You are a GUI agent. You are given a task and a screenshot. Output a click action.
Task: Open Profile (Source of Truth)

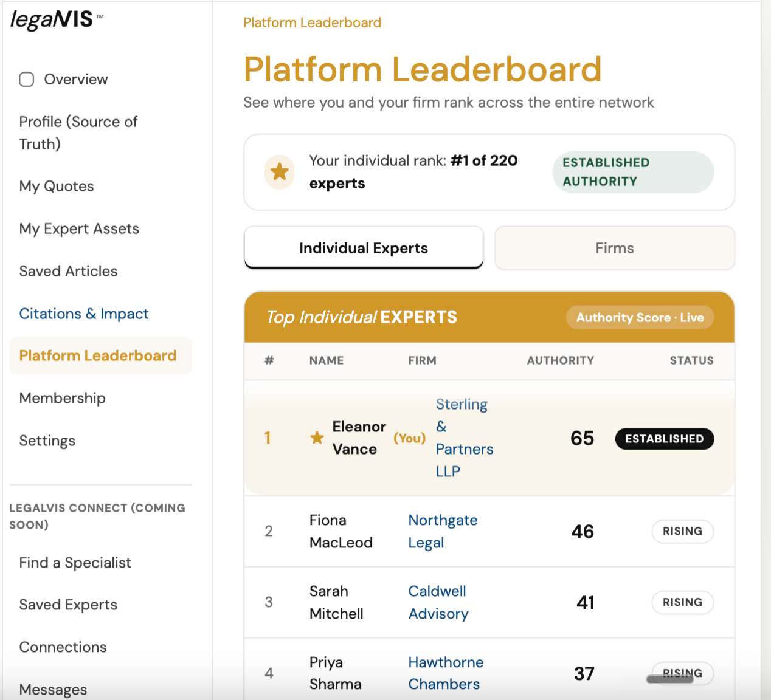tap(78, 133)
